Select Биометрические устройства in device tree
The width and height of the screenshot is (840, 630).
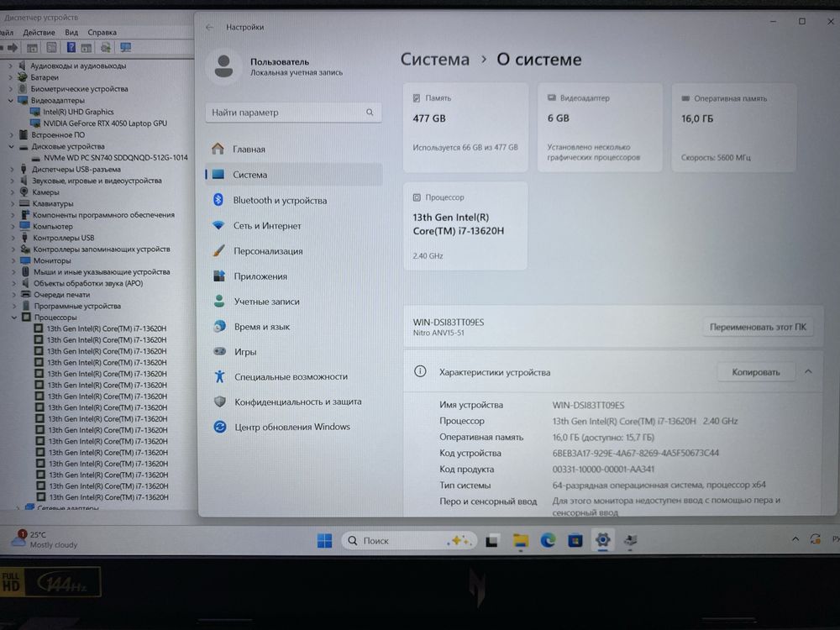[x=79, y=89]
